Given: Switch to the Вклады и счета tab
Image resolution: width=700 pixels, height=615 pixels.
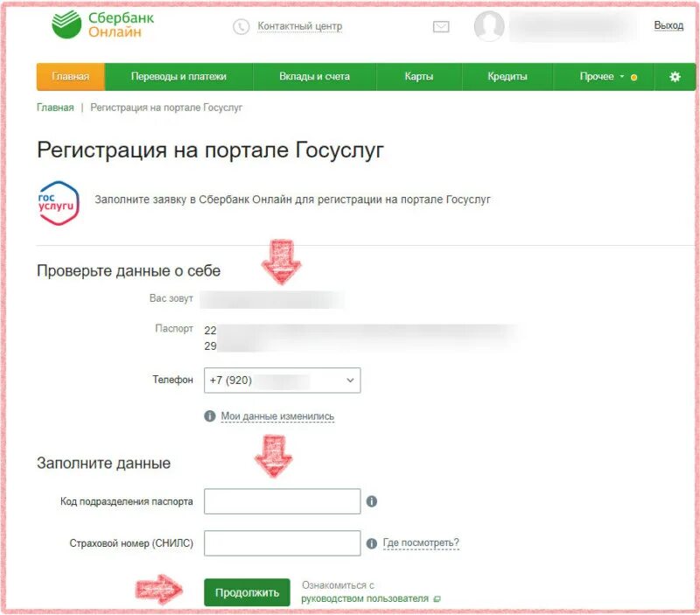Looking at the screenshot, I should (314, 77).
